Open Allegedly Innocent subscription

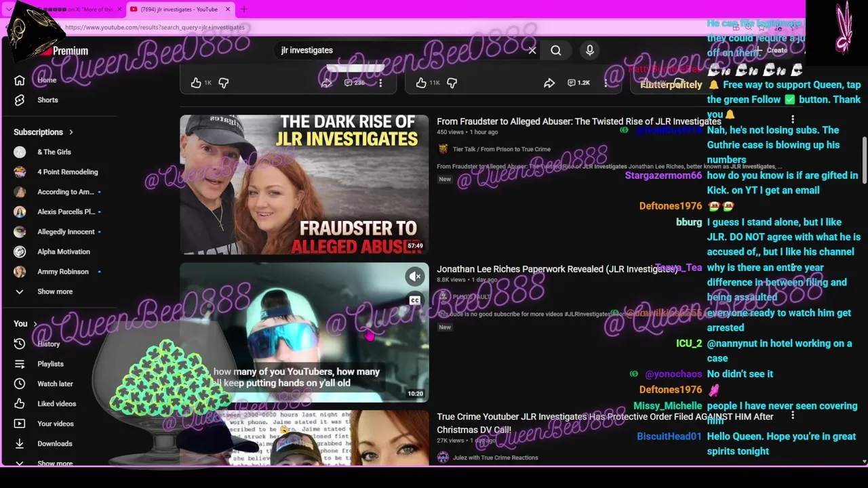click(x=66, y=232)
